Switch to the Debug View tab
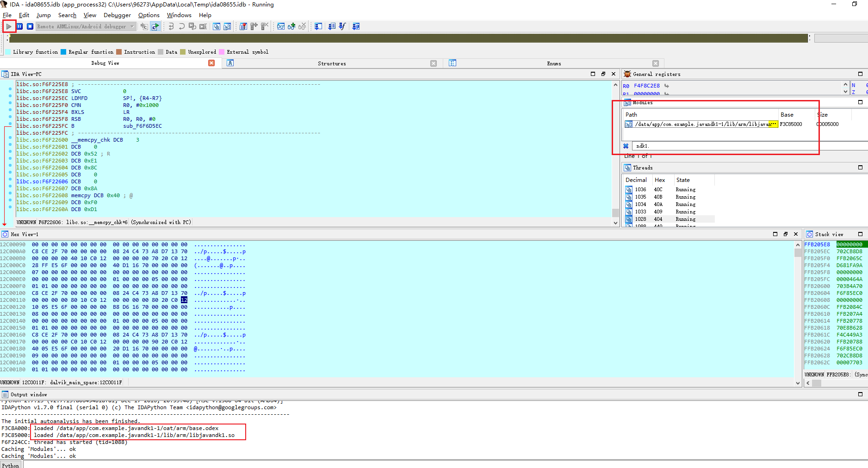The image size is (868, 468). [x=105, y=63]
